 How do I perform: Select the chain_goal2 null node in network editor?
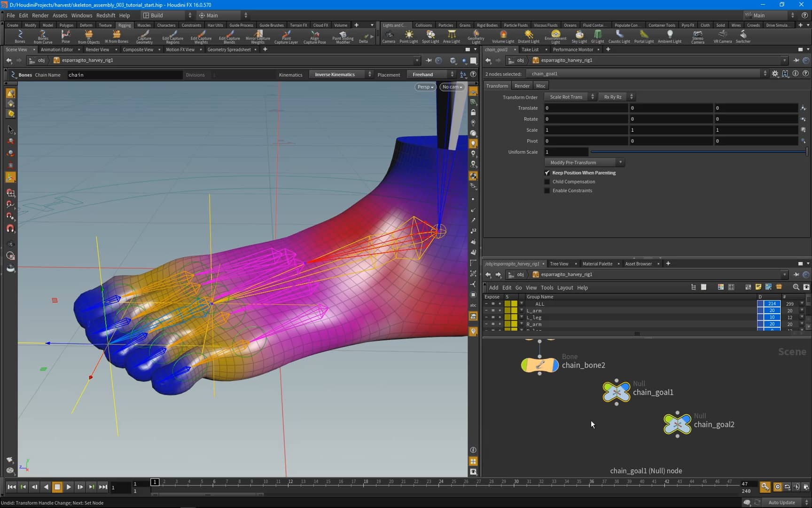pyautogui.click(x=677, y=424)
